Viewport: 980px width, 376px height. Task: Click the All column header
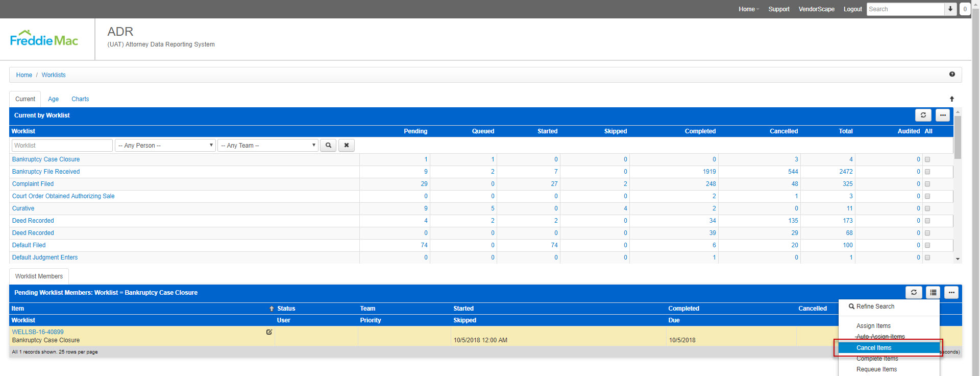tap(928, 131)
